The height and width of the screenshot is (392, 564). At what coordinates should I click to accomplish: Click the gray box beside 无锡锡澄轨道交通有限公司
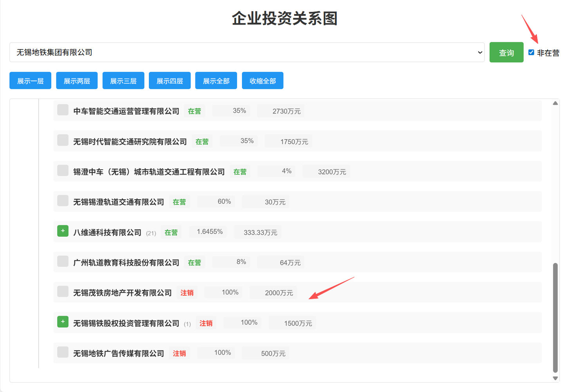(x=63, y=200)
